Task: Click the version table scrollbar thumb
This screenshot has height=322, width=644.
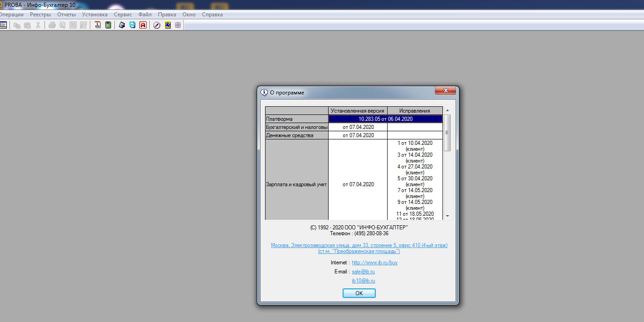Action: tap(447, 133)
